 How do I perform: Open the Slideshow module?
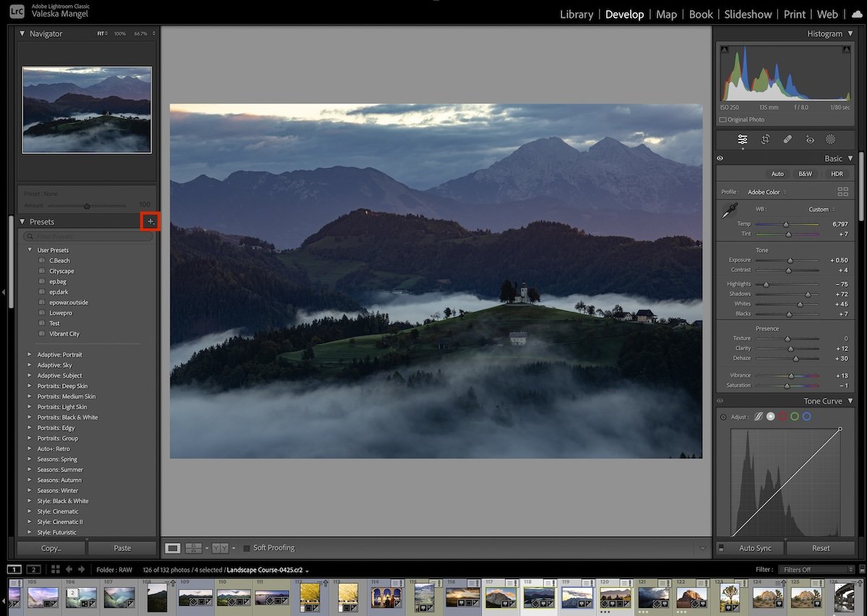point(748,14)
